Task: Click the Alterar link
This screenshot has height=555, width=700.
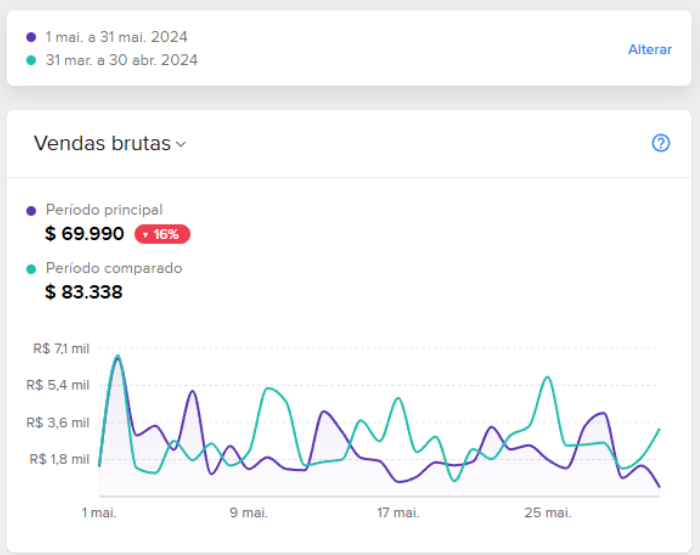Action: point(650,50)
